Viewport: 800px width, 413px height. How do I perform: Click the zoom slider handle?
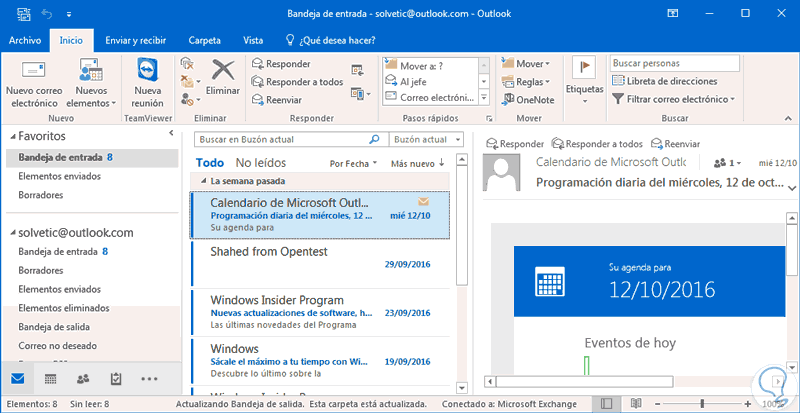pyautogui.click(x=702, y=404)
